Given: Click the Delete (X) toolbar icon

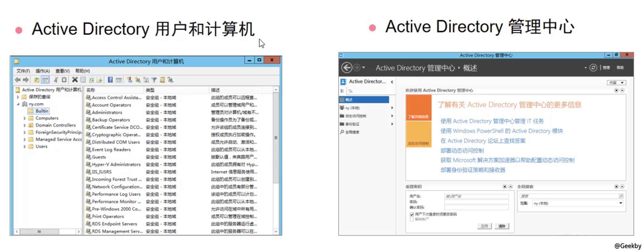Looking at the screenshot, I should (76, 80).
